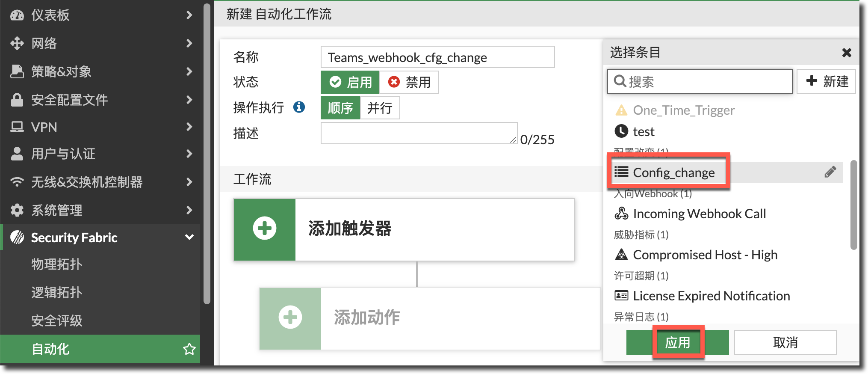Viewport: 868px width, 374px height.
Task: Click the info icon beside 操作执行
Action: click(299, 107)
